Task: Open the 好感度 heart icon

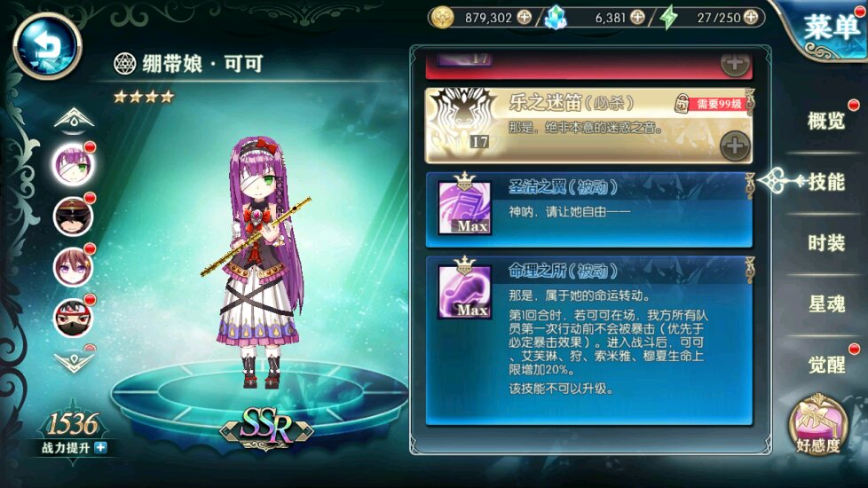Action: click(818, 425)
